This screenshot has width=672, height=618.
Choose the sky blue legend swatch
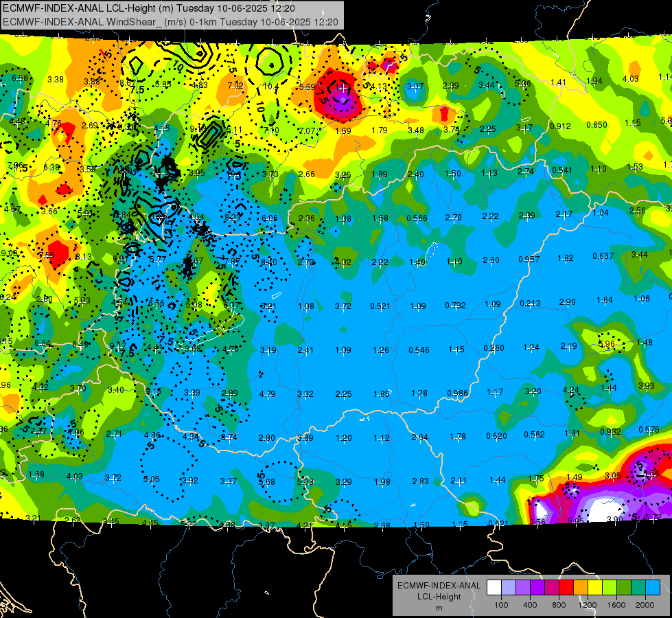653,588
